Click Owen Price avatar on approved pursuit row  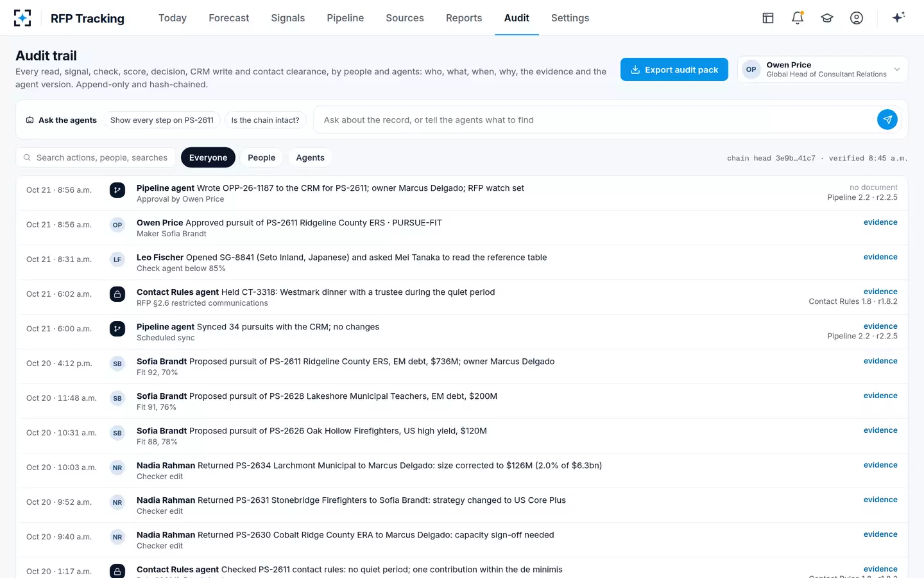117,225
